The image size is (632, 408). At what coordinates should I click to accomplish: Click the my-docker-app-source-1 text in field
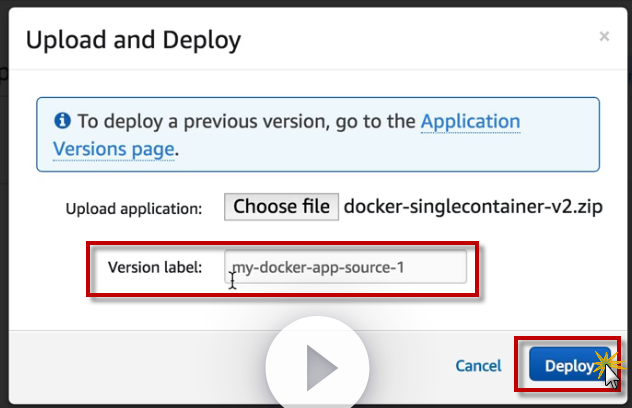pyautogui.click(x=320, y=267)
